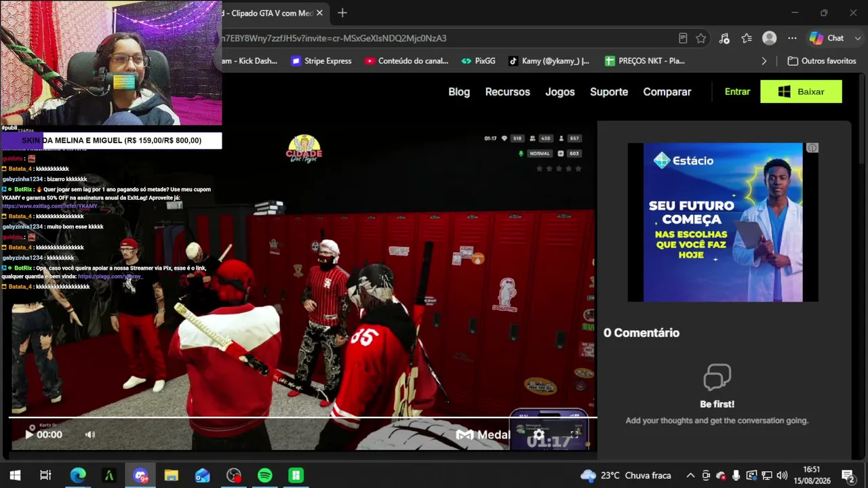Open the clock and date 16:51

point(811,475)
